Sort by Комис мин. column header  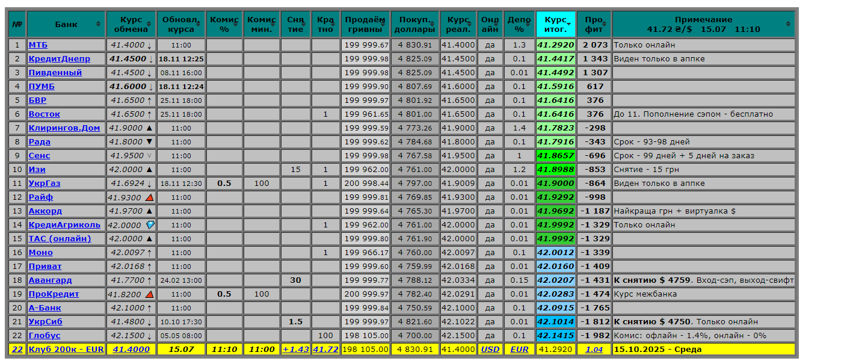(x=262, y=24)
